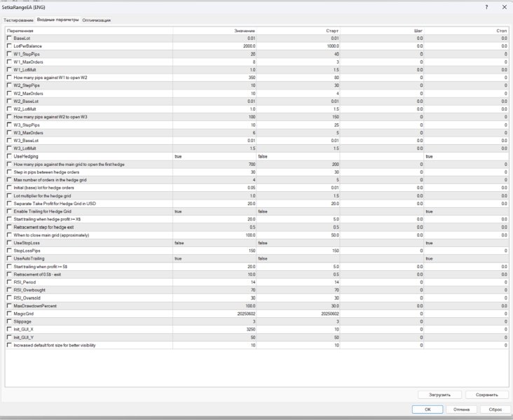The image size is (513, 420).
Task: Select the W1_StepPips checkbox
Action: [9, 54]
